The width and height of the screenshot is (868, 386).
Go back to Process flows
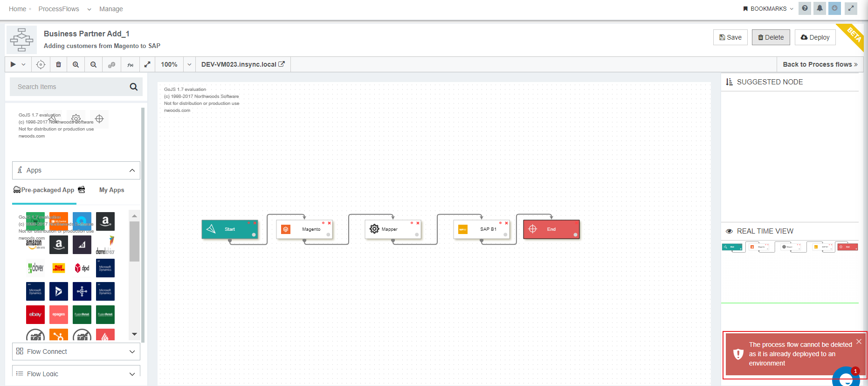tap(820, 64)
